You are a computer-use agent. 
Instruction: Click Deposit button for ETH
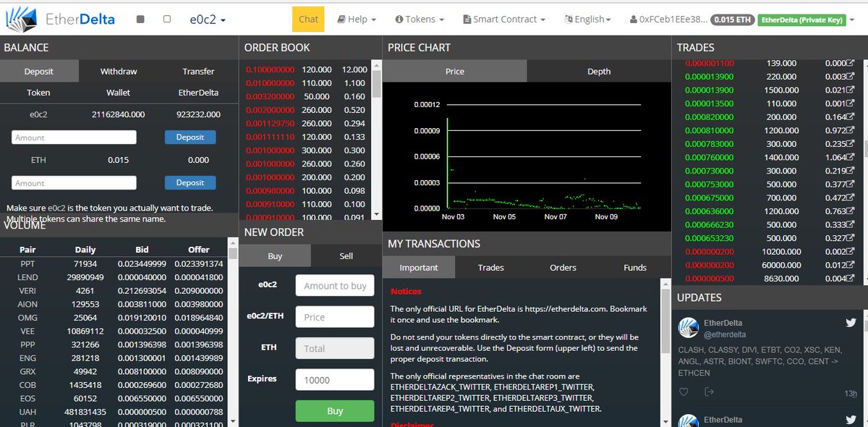tap(190, 182)
